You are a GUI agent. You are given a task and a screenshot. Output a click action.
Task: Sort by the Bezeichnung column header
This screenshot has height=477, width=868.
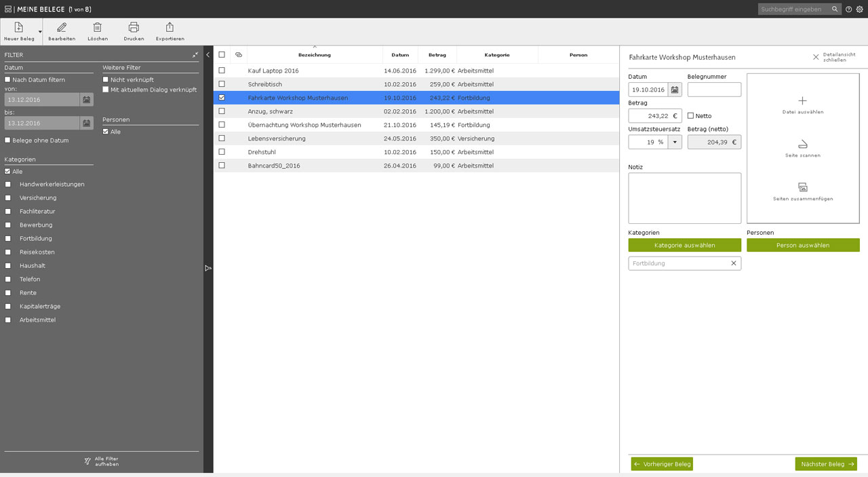[x=315, y=55]
